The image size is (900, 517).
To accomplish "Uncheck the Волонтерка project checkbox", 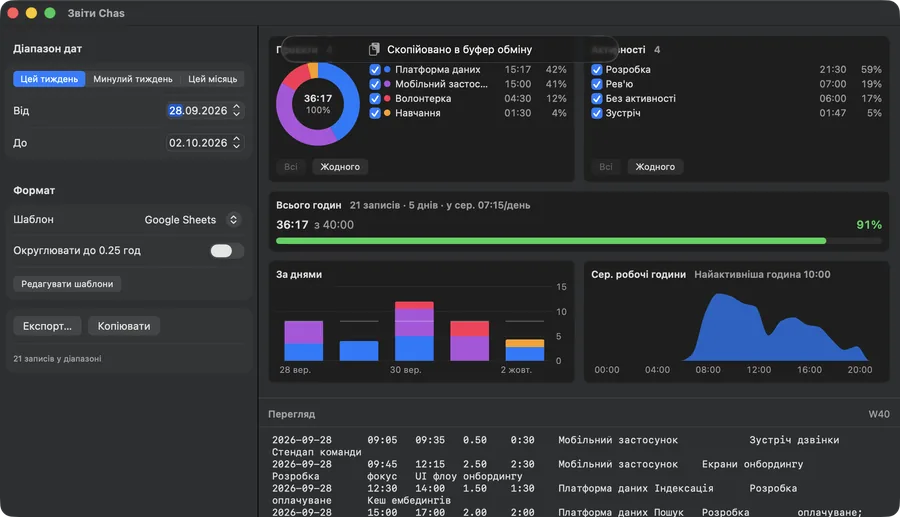I will coord(375,99).
